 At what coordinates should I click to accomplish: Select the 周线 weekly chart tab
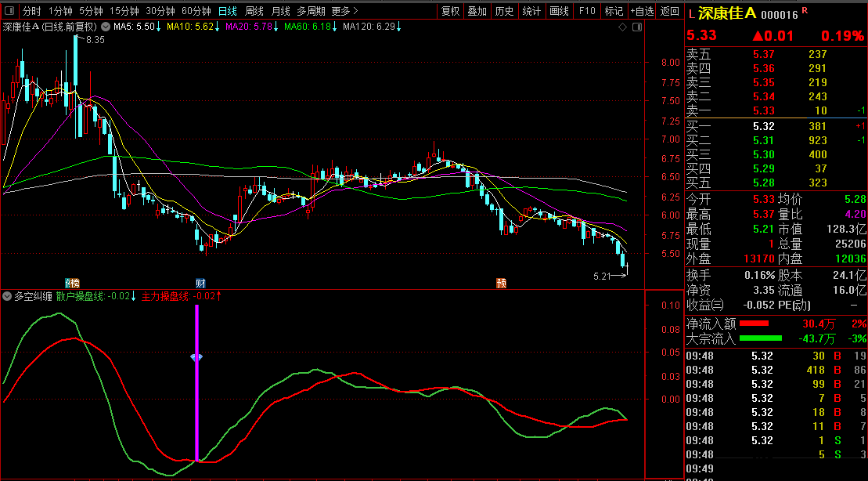click(254, 11)
